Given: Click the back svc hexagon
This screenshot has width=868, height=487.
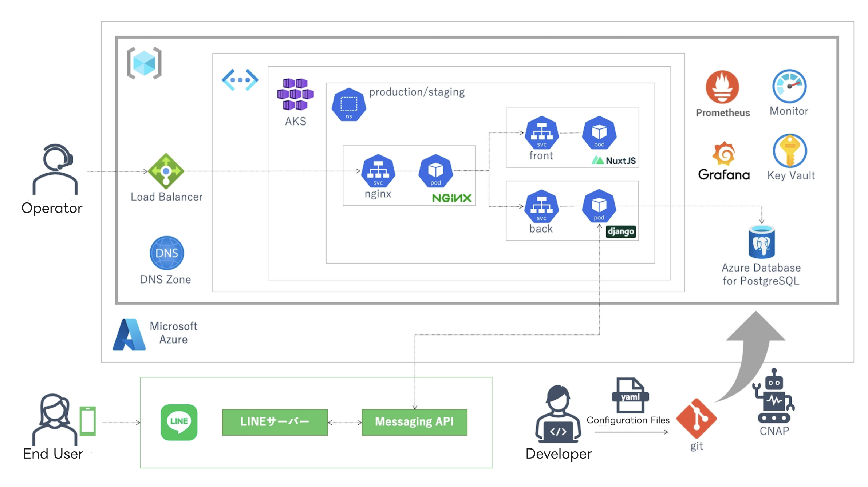Looking at the screenshot, I should [x=541, y=206].
